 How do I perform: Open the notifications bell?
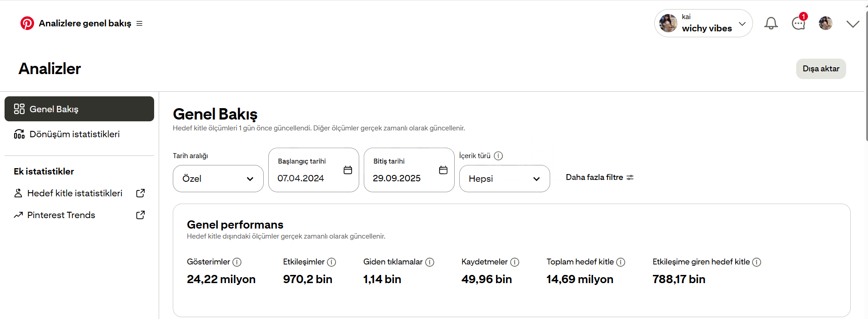(771, 23)
